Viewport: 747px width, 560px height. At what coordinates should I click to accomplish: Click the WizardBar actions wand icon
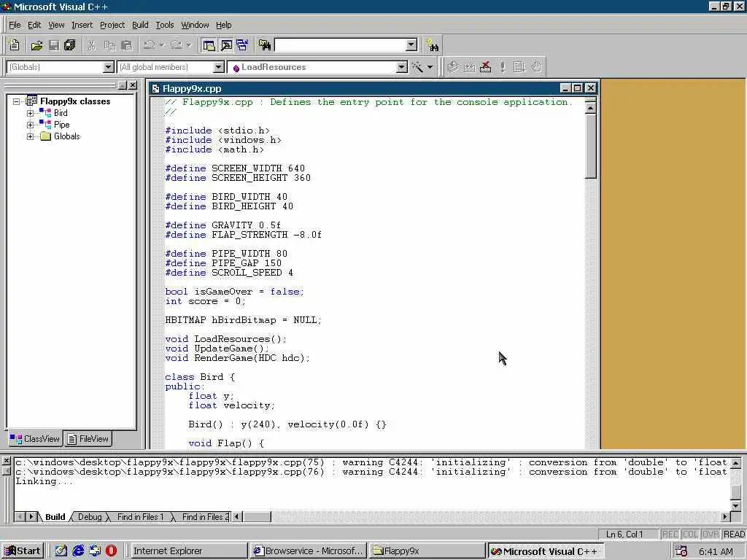pos(418,67)
